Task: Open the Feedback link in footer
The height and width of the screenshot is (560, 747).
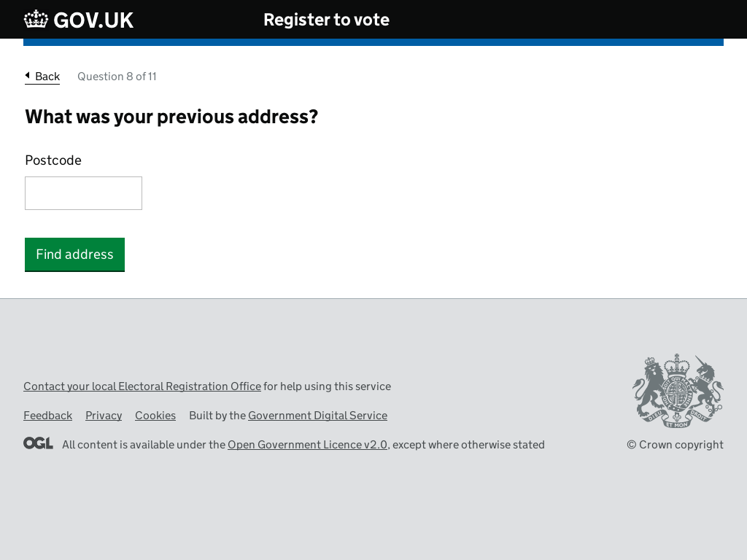Action: 47,415
